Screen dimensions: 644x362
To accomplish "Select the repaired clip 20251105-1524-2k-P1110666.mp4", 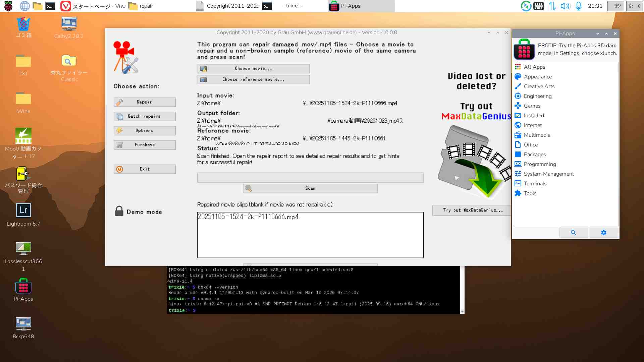I will 248,217.
